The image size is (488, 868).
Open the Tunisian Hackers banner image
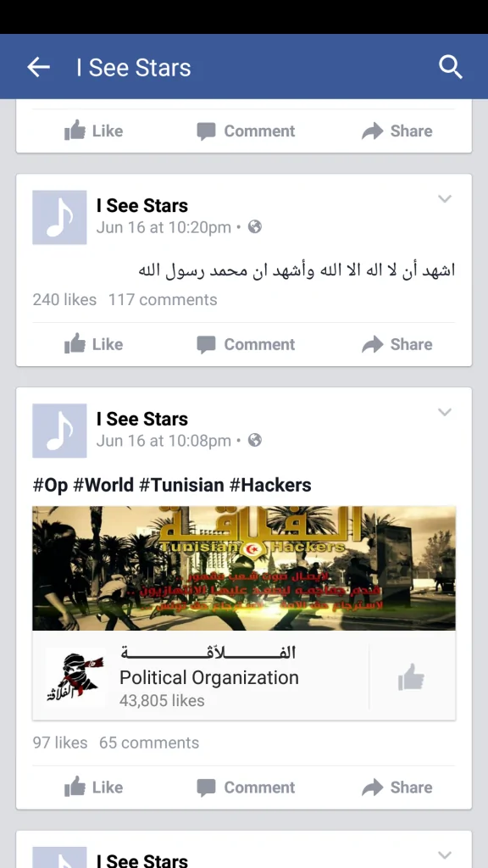pos(244,568)
